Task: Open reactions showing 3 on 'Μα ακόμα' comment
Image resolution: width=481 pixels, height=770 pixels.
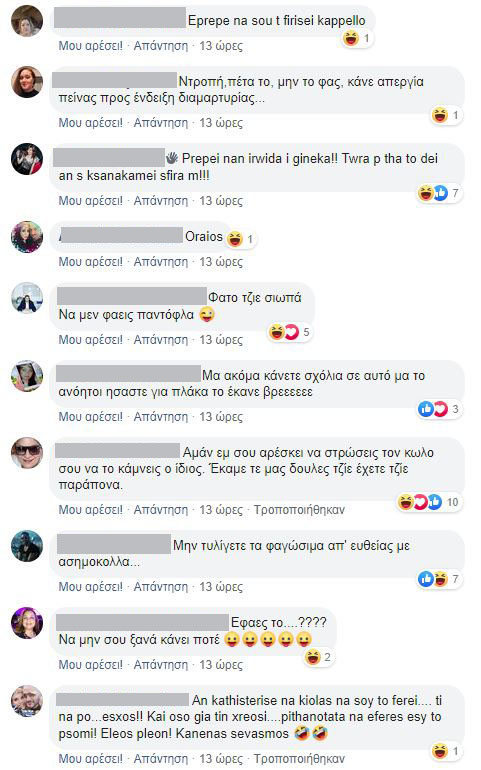Action: pos(439,409)
